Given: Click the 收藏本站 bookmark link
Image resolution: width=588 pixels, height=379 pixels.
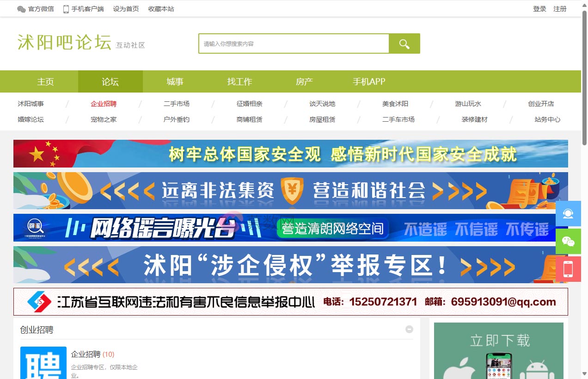Looking at the screenshot, I should pos(160,8).
